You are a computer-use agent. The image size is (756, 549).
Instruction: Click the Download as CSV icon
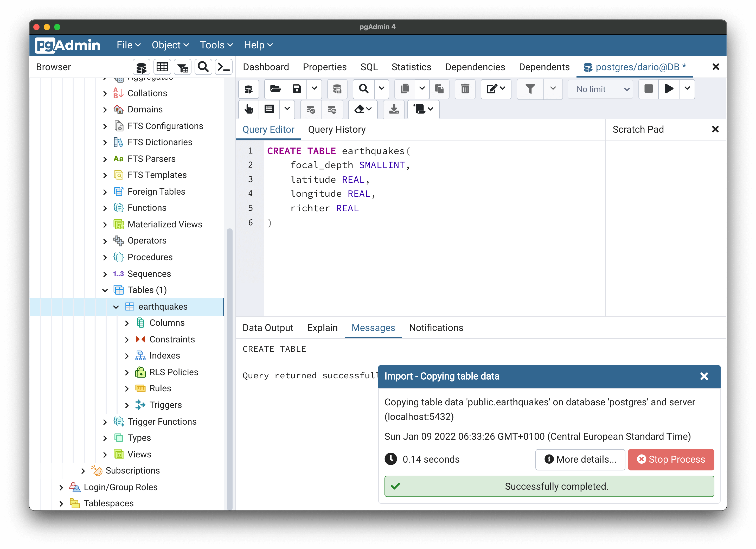pyautogui.click(x=394, y=109)
